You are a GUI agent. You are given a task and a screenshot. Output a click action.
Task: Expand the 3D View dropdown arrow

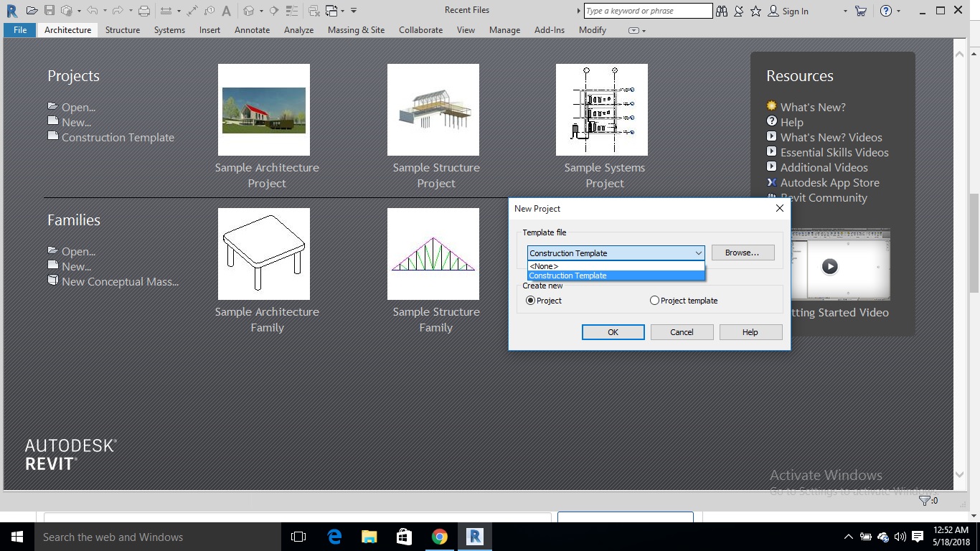261,11
